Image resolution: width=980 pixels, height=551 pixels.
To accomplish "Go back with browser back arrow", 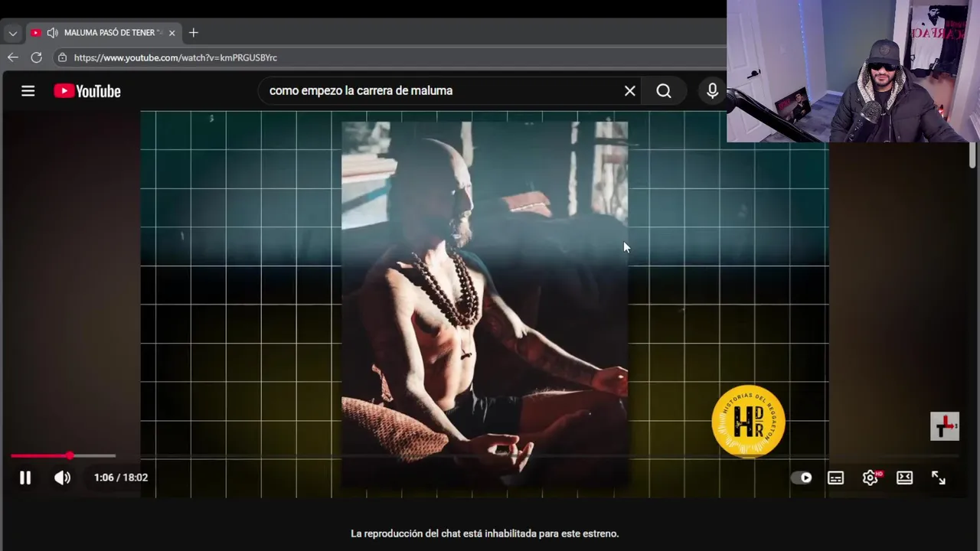I will pyautogui.click(x=12, y=57).
